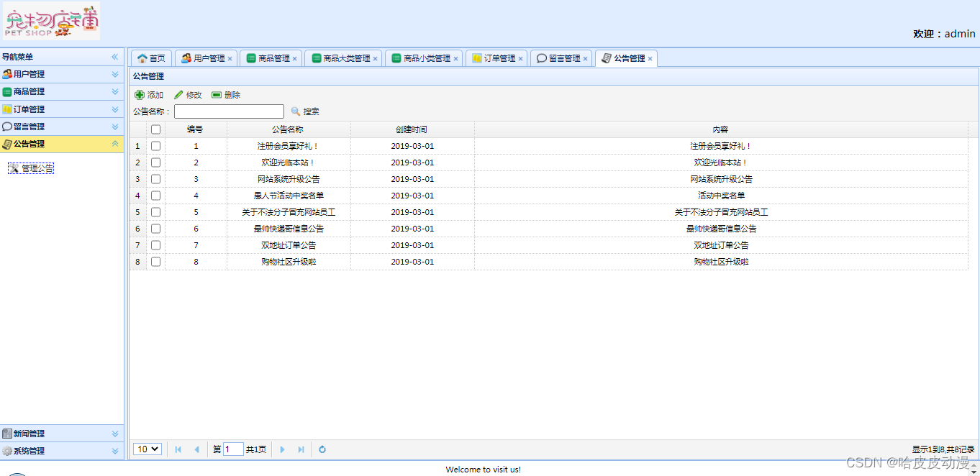Click the pencil edit icon
980x476 pixels.
tap(178, 95)
